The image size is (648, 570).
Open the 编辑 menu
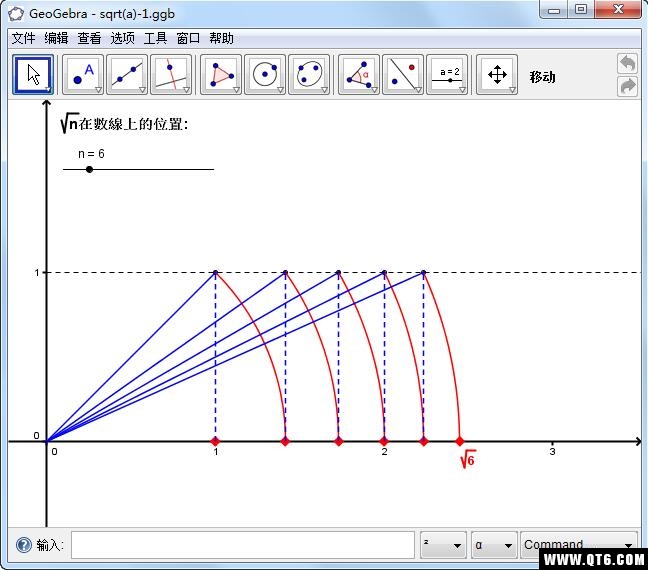click(x=56, y=38)
